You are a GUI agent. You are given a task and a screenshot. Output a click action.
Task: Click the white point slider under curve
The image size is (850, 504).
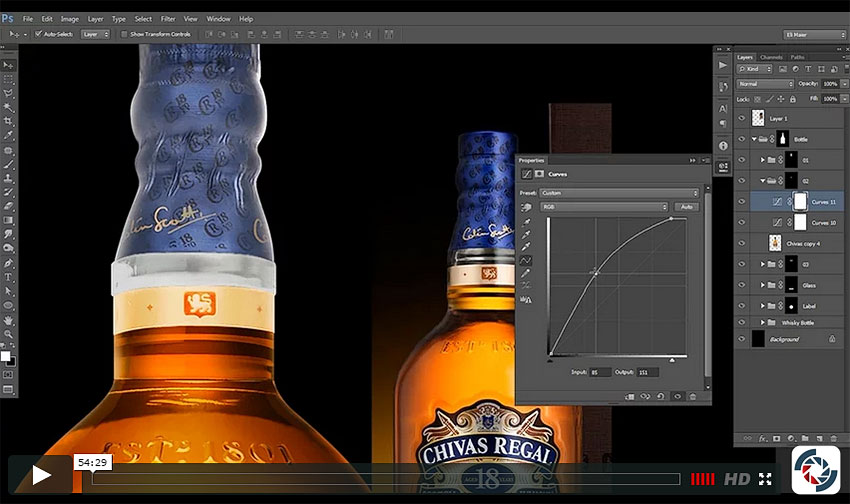pyautogui.click(x=672, y=359)
